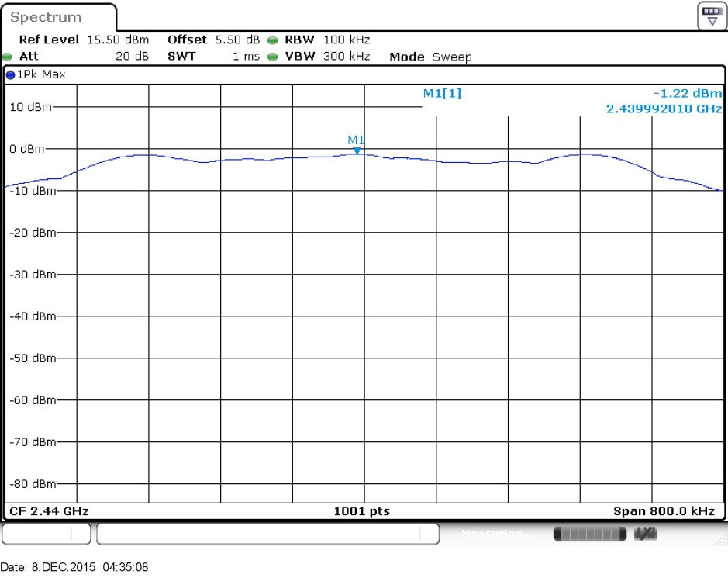The width and height of the screenshot is (728, 588).
Task: Click the 10 dBm axis label
Action: pos(31,107)
